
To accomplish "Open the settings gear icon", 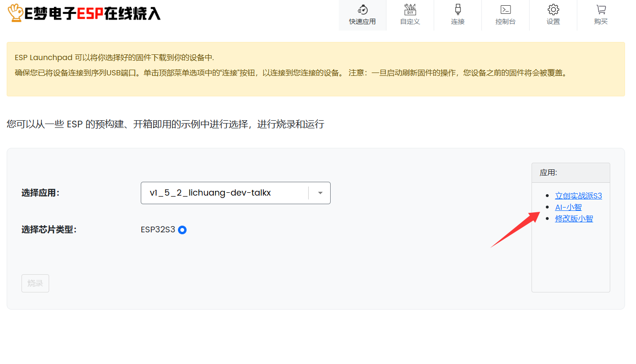I will point(553,10).
